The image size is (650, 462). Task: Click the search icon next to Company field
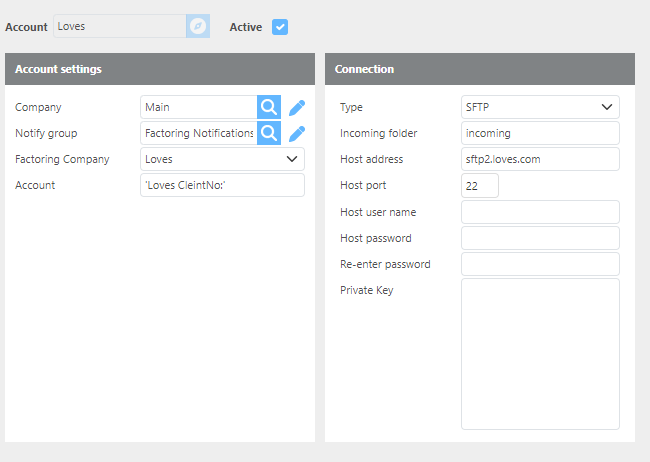(x=269, y=107)
